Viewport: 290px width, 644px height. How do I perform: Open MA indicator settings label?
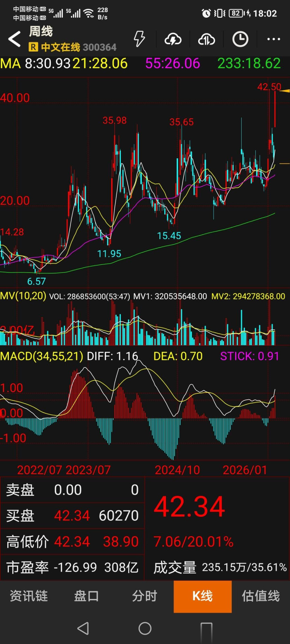pyautogui.click(x=10, y=64)
